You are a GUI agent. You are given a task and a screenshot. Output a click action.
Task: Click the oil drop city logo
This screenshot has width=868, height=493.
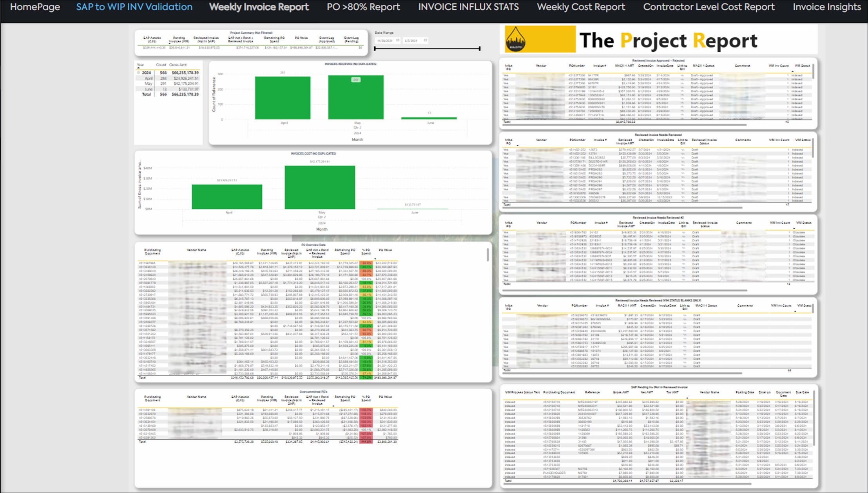pyautogui.click(x=516, y=39)
